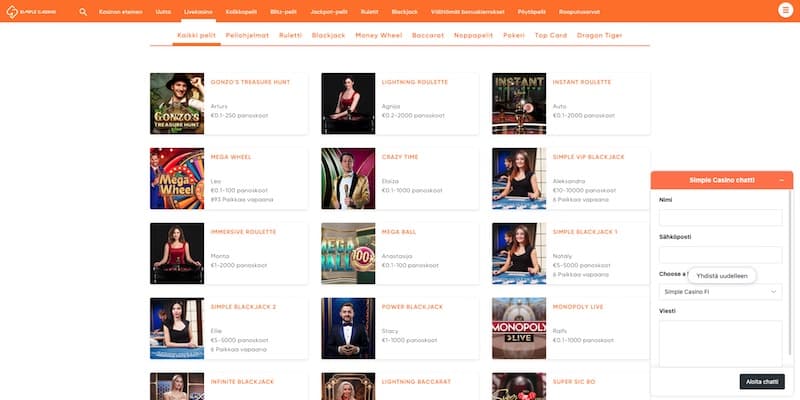The image size is (800, 400).
Task: Click the Mega Ball title link
Action: (399, 232)
